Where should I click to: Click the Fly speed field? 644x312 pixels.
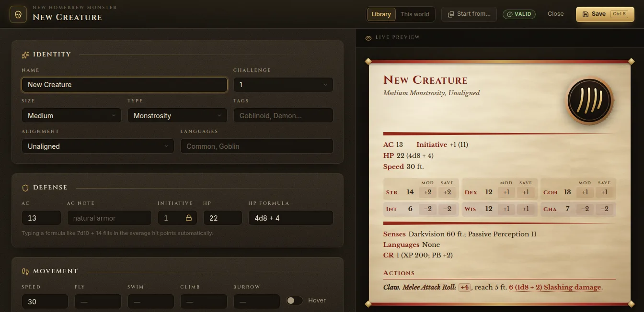pyautogui.click(x=98, y=301)
